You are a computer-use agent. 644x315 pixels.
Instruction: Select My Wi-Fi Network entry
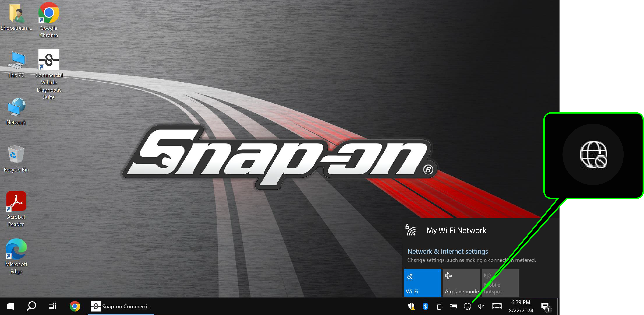tap(456, 230)
